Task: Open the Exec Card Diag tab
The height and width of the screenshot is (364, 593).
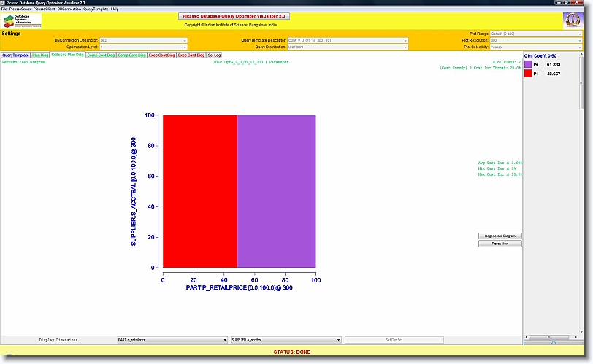Action: click(x=191, y=55)
